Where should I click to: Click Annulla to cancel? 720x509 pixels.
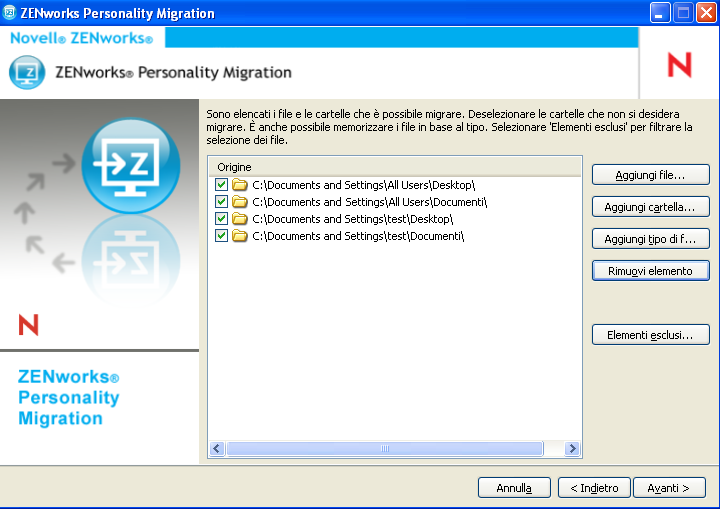coord(514,487)
